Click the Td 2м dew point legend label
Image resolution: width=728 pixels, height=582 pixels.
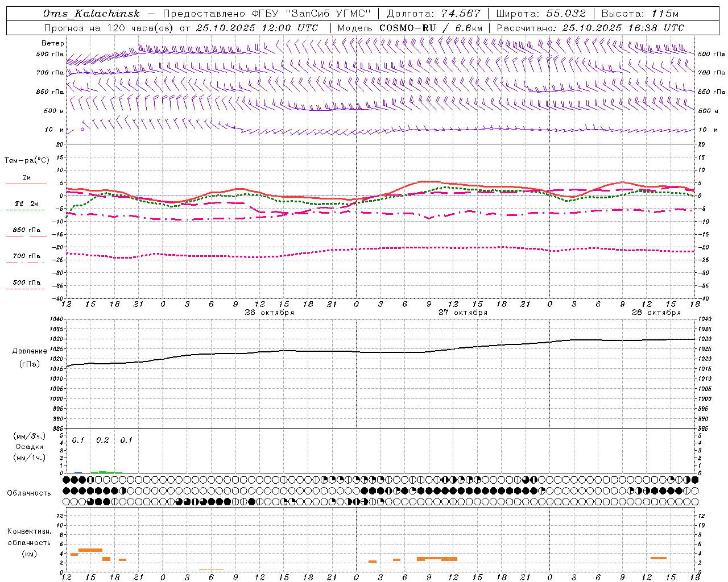point(27,203)
